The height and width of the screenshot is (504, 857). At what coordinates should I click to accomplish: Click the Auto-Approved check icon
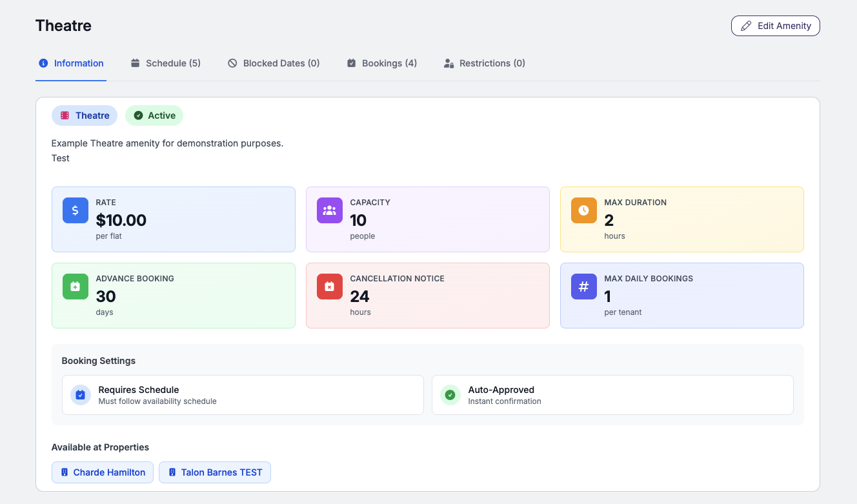click(x=450, y=395)
